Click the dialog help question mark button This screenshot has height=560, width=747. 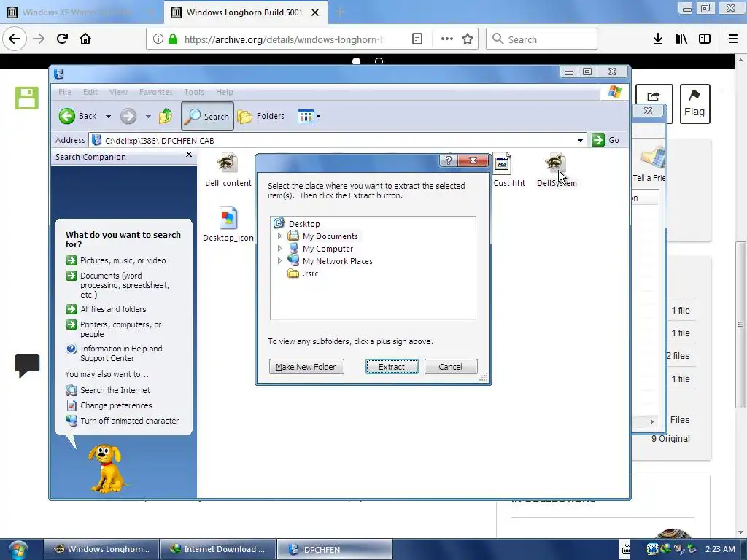[449, 160]
